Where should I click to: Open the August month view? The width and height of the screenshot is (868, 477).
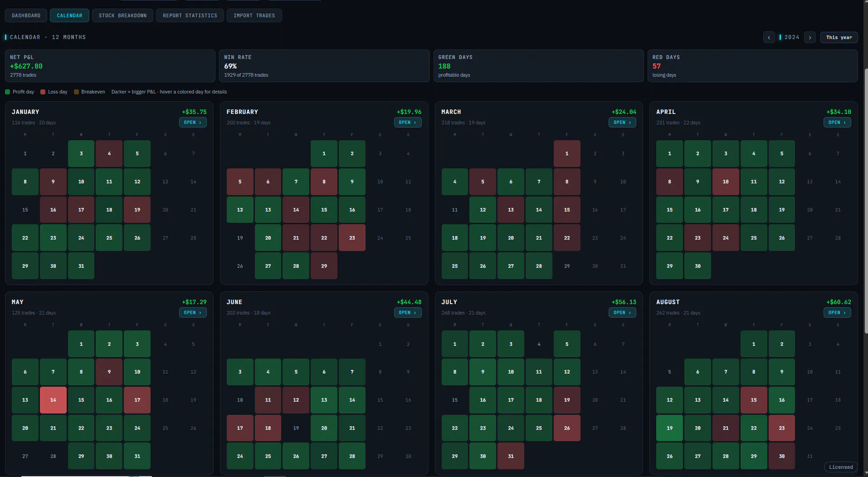pos(837,313)
